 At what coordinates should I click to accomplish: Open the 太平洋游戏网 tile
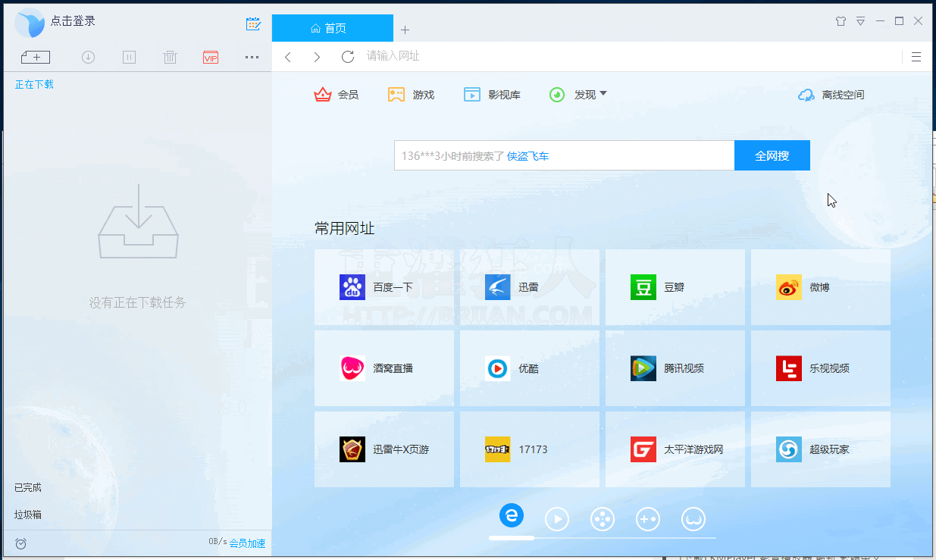click(675, 449)
